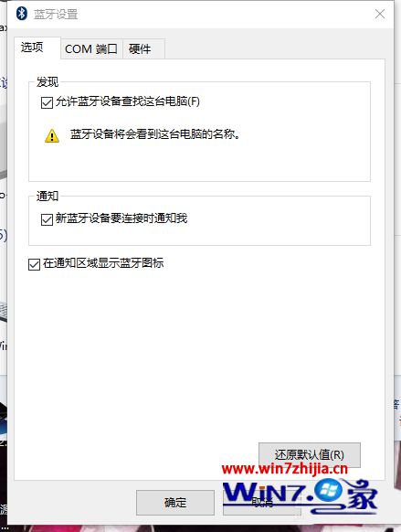Click the 通知 group label
This screenshot has width=401, height=532.
[47, 196]
